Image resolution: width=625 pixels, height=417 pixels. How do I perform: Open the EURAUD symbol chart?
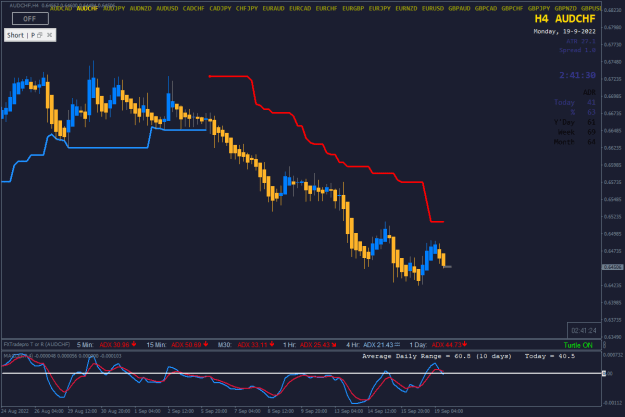pyautogui.click(x=273, y=8)
